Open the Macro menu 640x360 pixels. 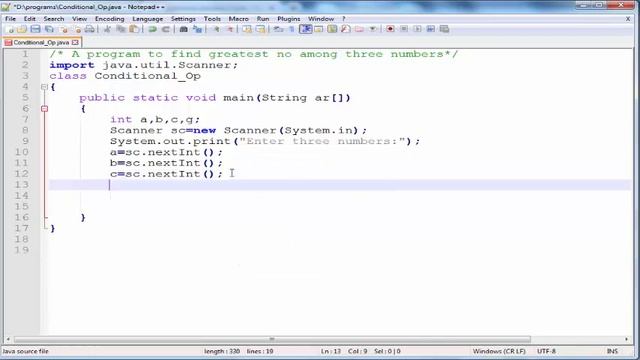(238, 19)
